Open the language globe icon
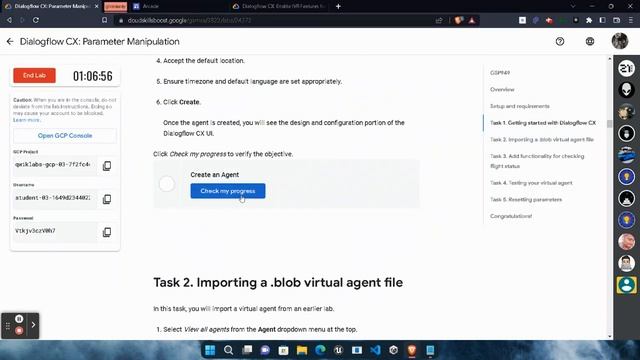640x360 pixels. tap(590, 41)
